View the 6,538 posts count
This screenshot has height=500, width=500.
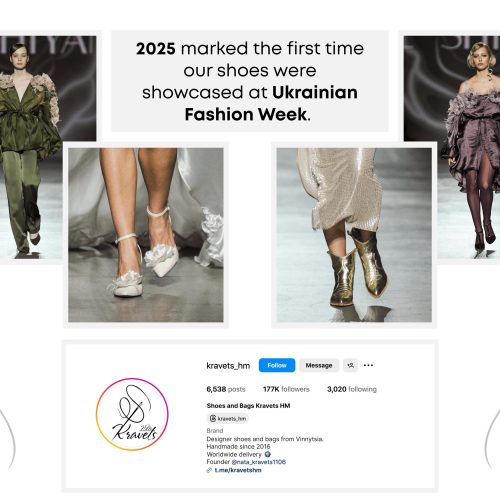pyautogui.click(x=226, y=389)
